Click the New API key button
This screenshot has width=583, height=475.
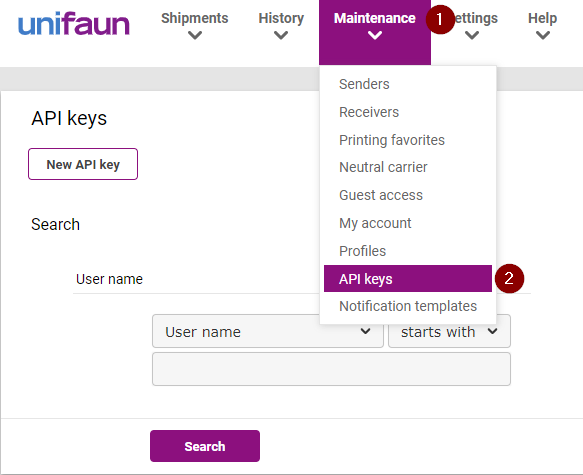83,164
